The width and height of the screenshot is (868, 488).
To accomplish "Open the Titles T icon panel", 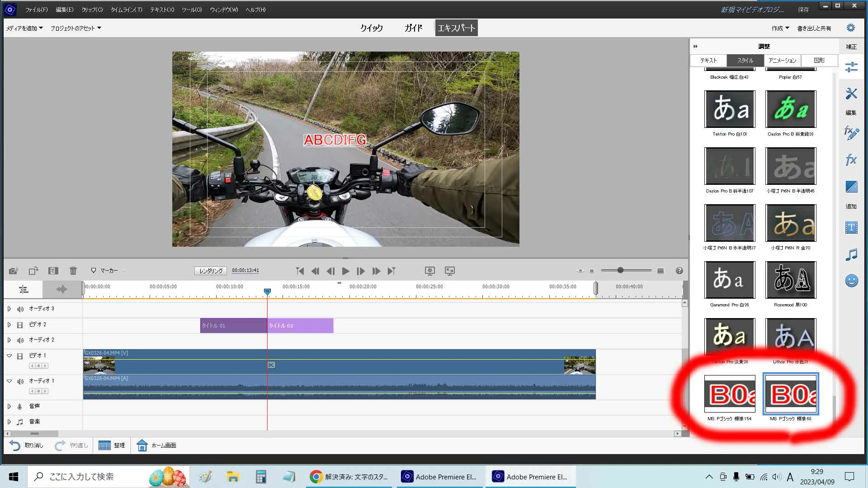I will point(851,227).
